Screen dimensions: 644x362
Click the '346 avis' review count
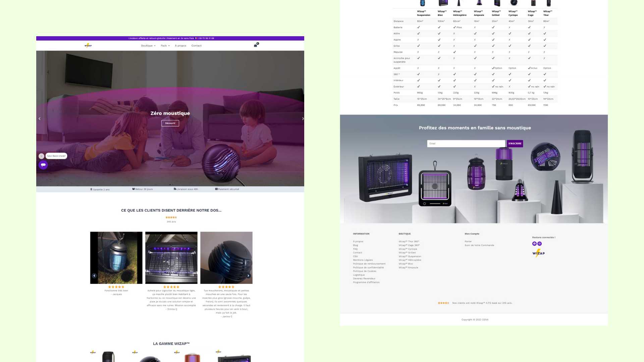[171, 222]
